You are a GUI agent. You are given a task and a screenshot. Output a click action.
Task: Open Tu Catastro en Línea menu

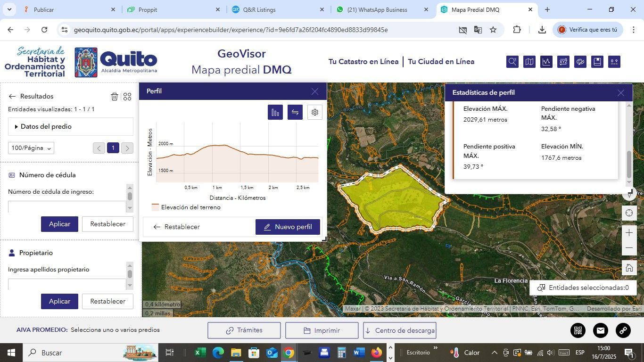(363, 62)
